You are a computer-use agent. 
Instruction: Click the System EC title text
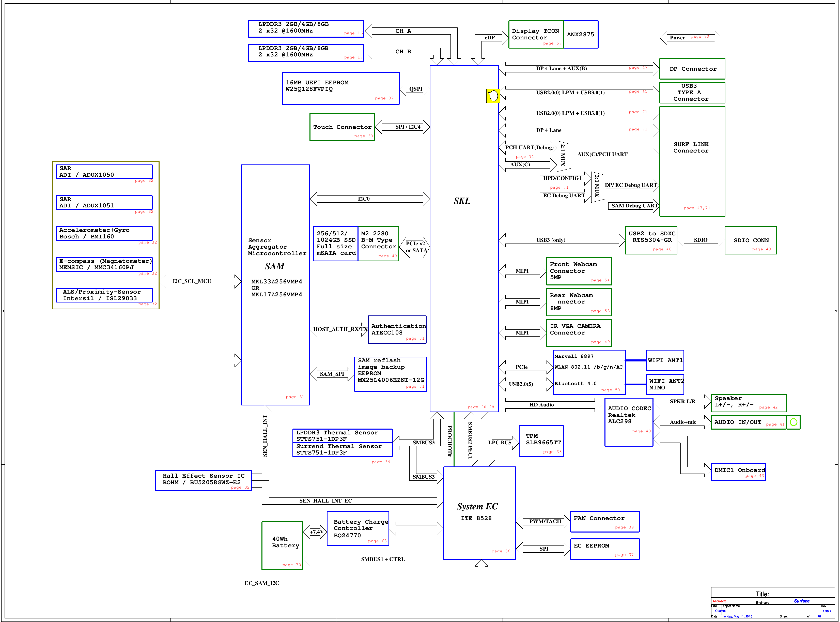[x=477, y=507]
